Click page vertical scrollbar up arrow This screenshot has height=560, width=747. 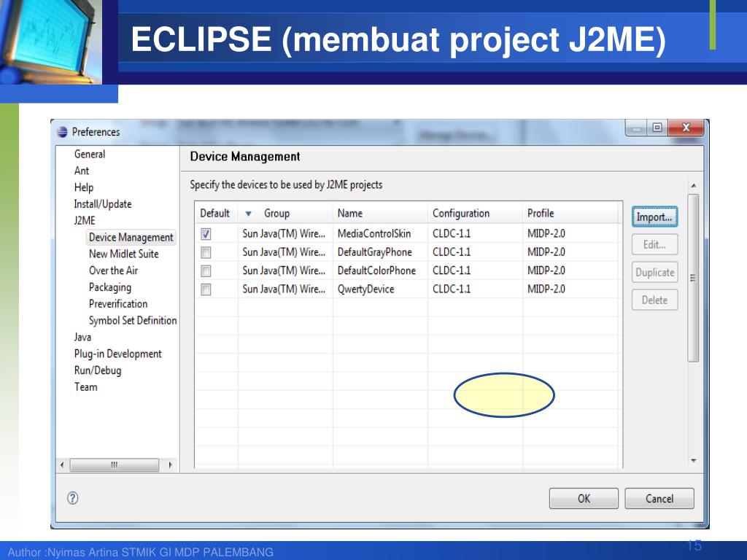click(694, 185)
